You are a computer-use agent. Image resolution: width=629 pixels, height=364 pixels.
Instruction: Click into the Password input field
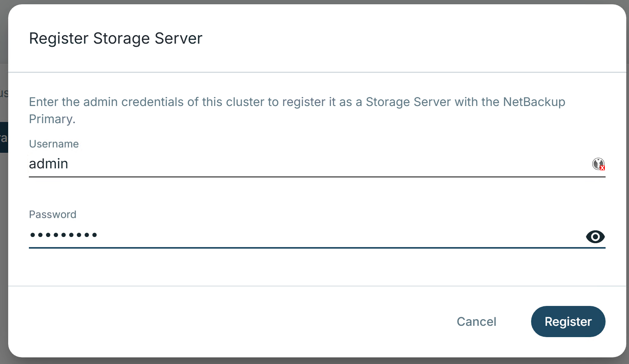(312, 235)
